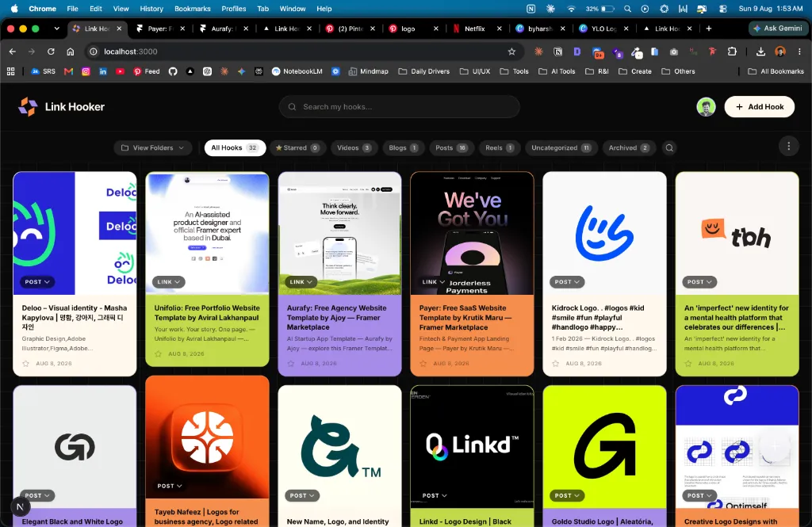The height and width of the screenshot is (527, 812).
Task: Bookmark this page with star icon
Action: click(x=511, y=52)
